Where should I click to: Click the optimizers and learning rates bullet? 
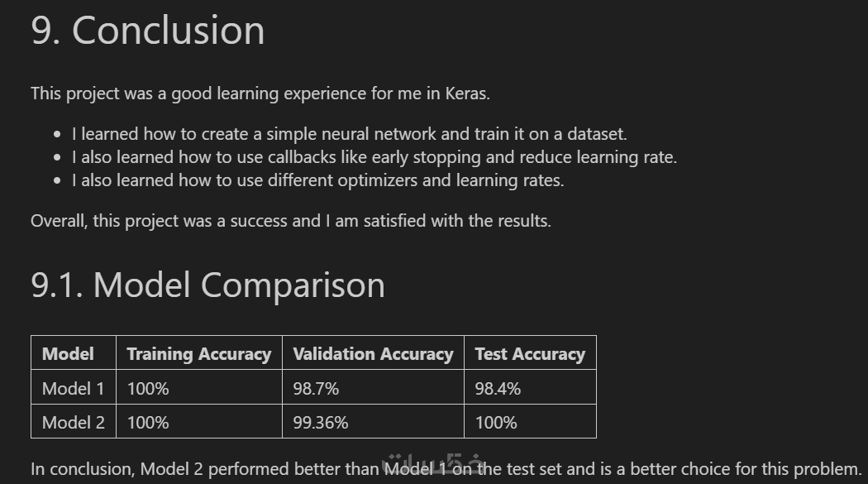(x=317, y=180)
